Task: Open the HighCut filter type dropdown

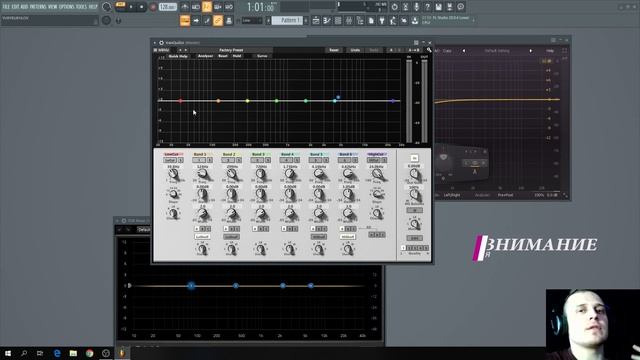Action: tap(374, 160)
